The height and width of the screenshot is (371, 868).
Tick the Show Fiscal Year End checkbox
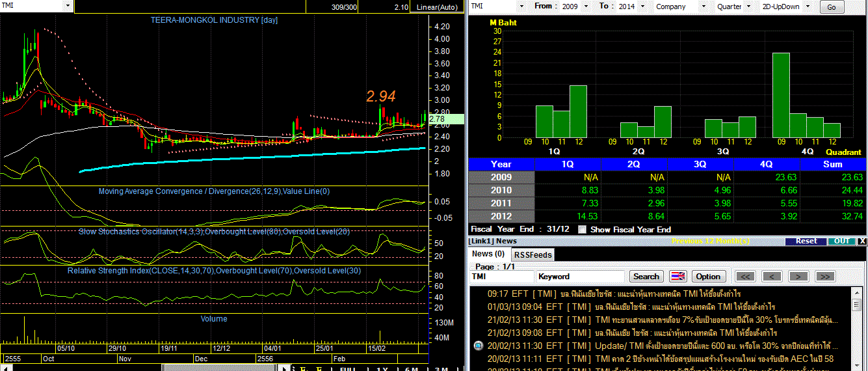[x=582, y=229]
